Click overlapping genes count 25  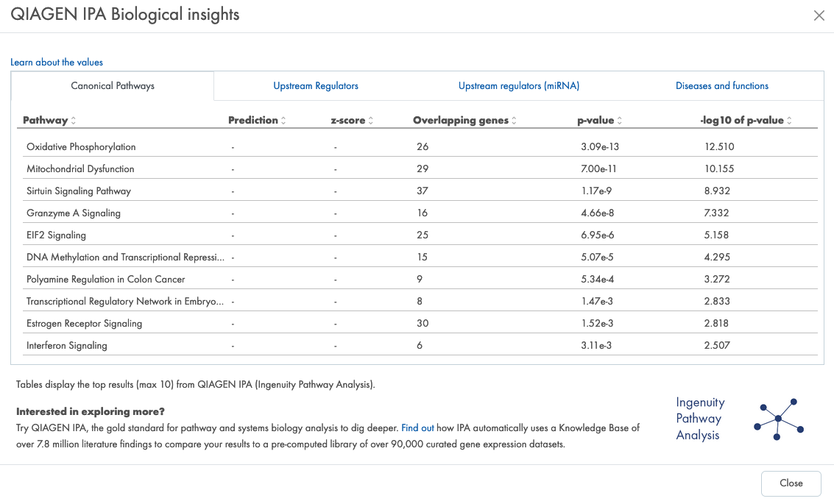(423, 235)
